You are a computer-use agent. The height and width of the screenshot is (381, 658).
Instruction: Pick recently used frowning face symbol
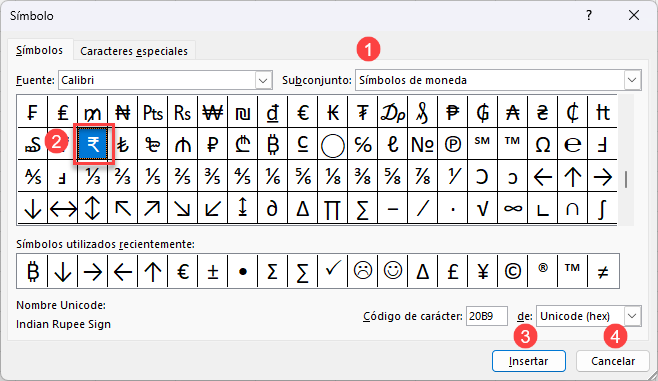363,271
